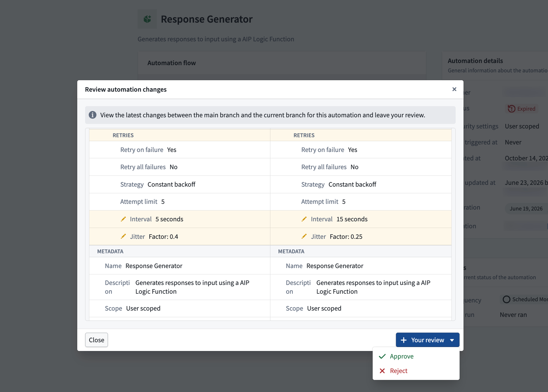Click the Name 'Response Generator' in the right column

tap(335, 266)
